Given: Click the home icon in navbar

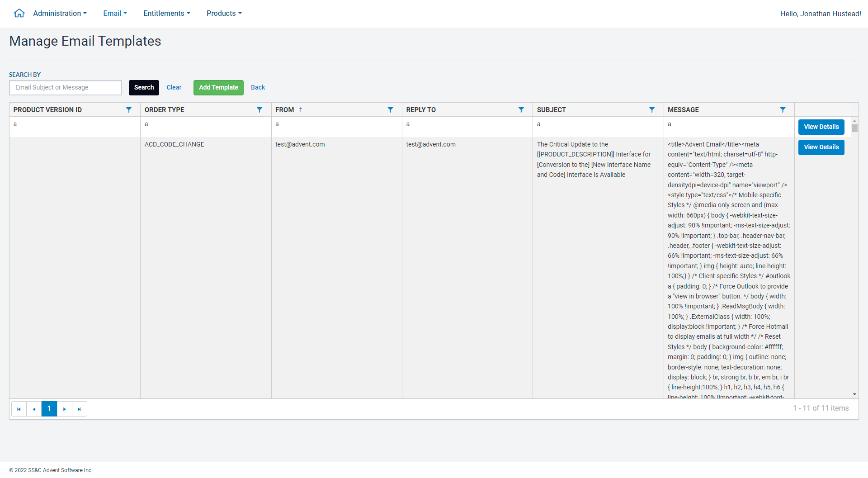Looking at the screenshot, I should 19,13.
